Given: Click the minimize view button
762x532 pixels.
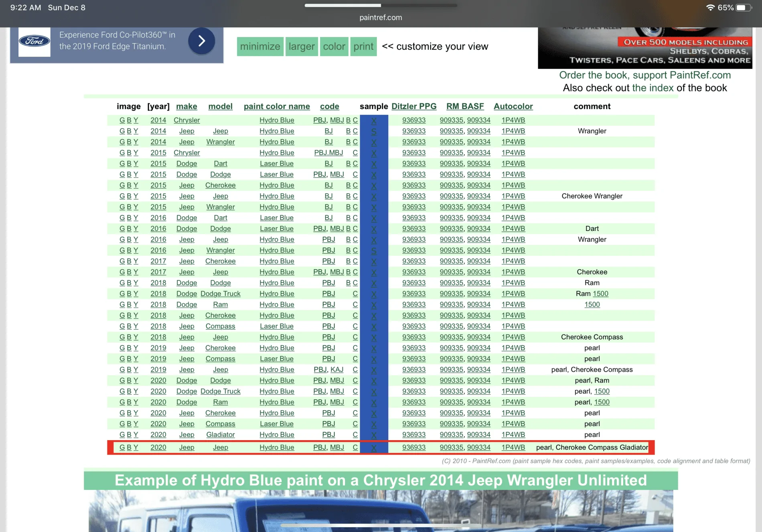Looking at the screenshot, I should pyautogui.click(x=260, y=47).
